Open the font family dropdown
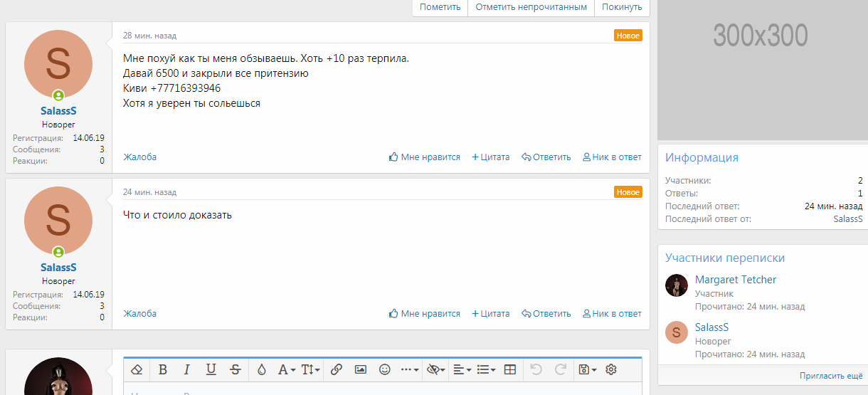The height and width of the screenshot is (395, 868). tap(286, 369)
